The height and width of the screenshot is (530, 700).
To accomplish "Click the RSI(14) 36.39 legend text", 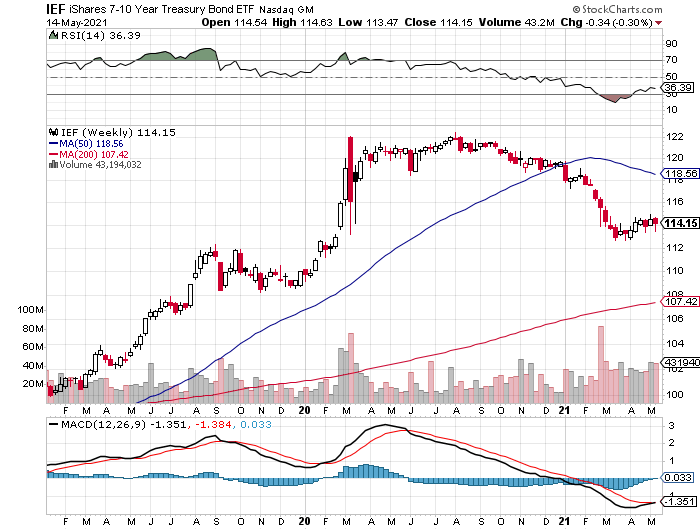I will click(x=100, y=35).
